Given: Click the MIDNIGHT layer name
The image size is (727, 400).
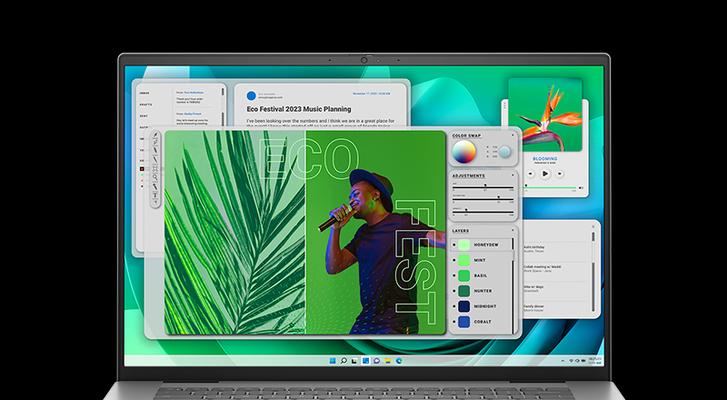Looking at the screenshot, I should tap(485, 306).
